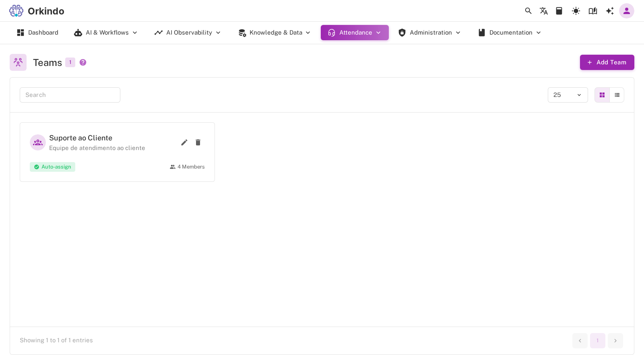
Task: Open the AI sparkle assistant icon
Action: (x=610, y=11)
